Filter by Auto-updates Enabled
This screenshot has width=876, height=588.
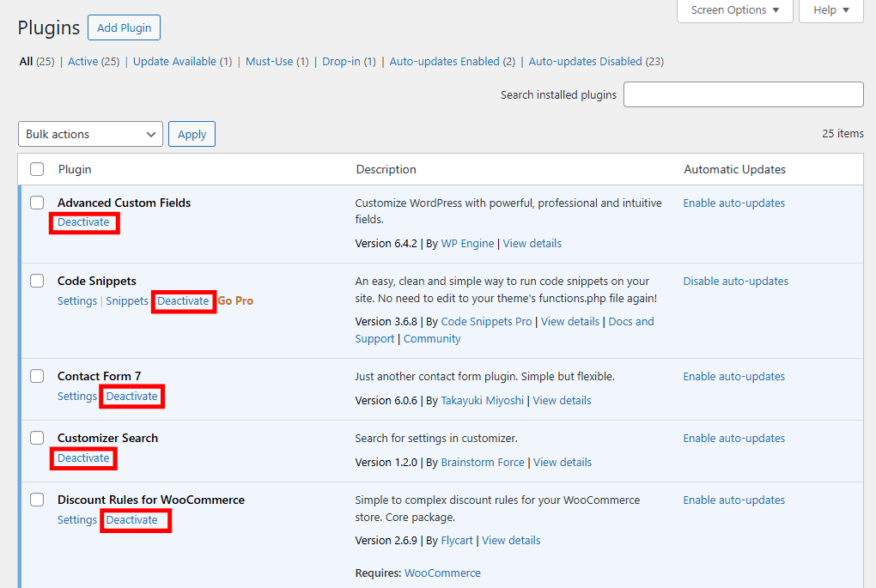tap(444, 62)
